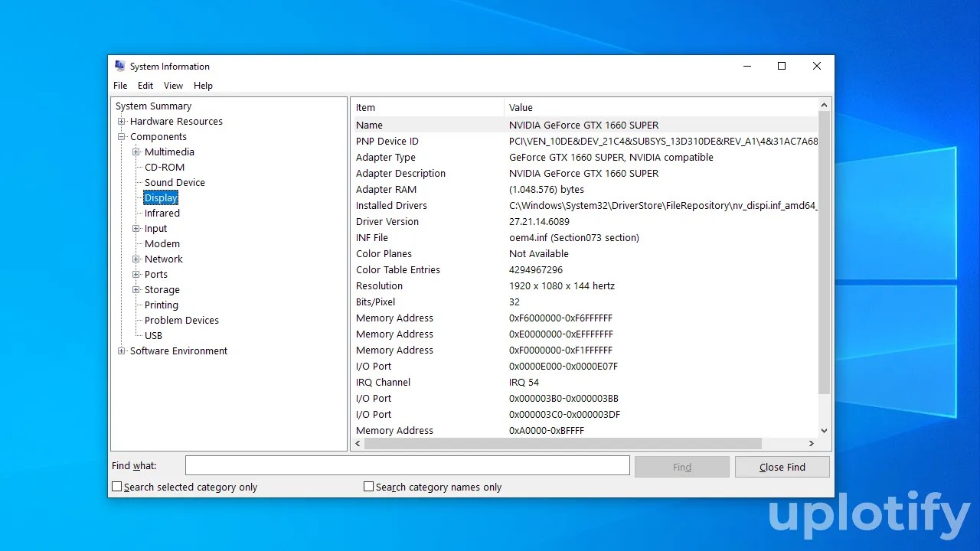This screenshot has width=980, height=551.
Task: Select the Adapter Description row
Action: point(585,173)
